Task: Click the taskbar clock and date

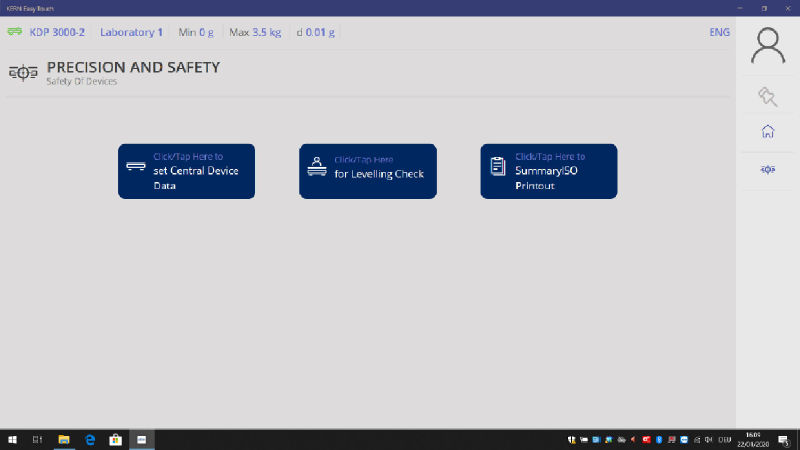Action: point(755,439)
